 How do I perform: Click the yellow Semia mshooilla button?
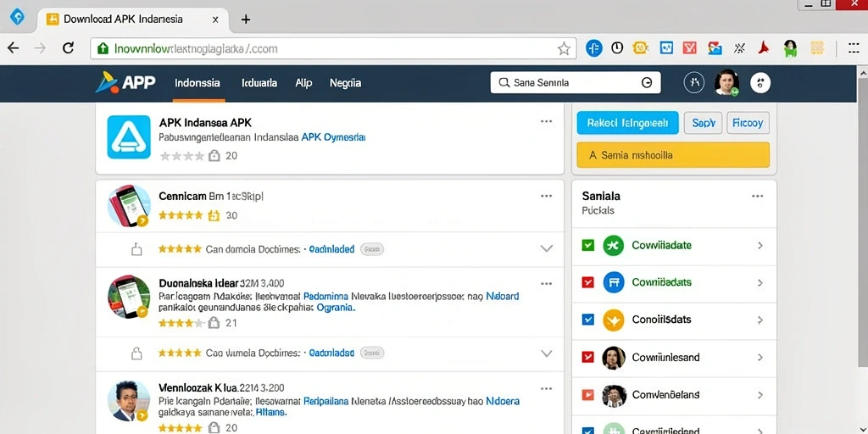point(673,155)
